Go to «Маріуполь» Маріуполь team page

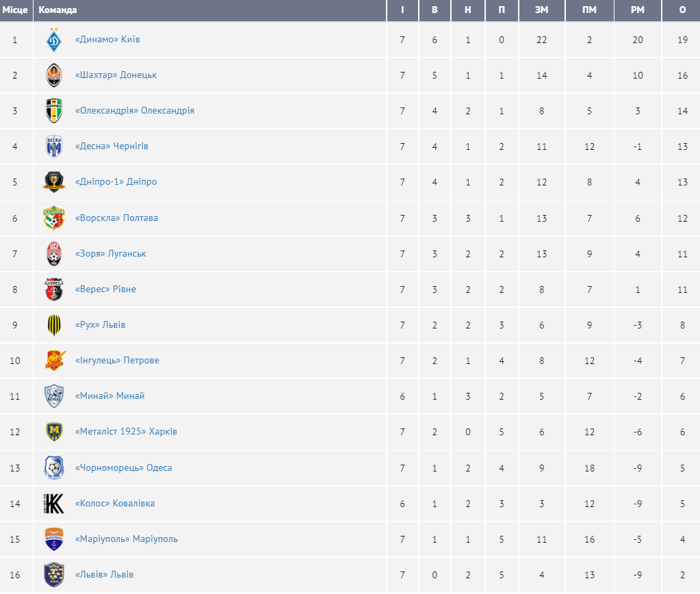point(126,539)
